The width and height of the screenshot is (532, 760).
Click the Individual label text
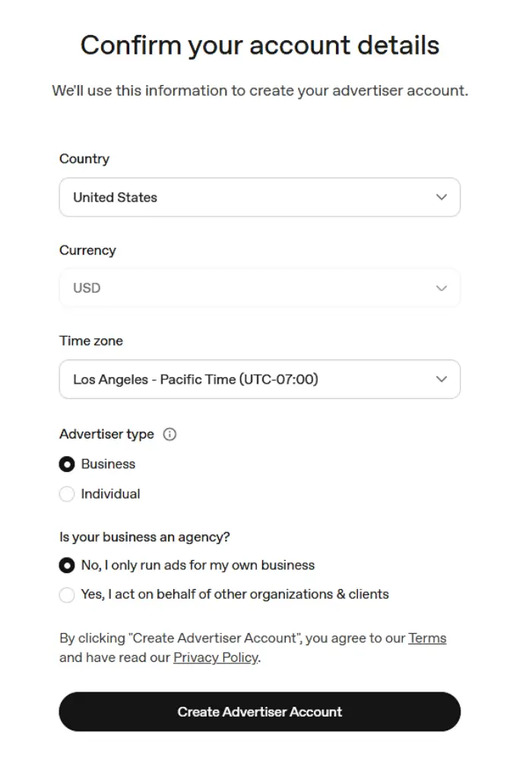click(x=110, y=494)
